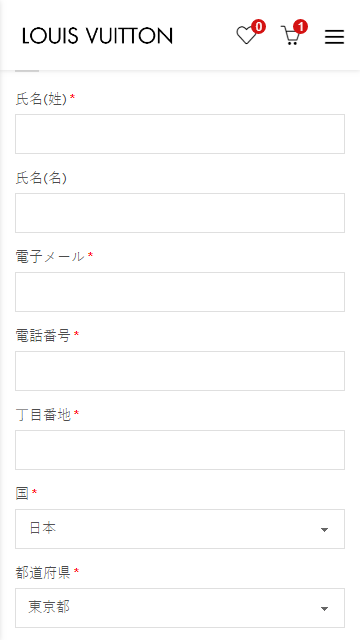Open the hamburger menu
This screenshot has width=360, height=640.
334,37
